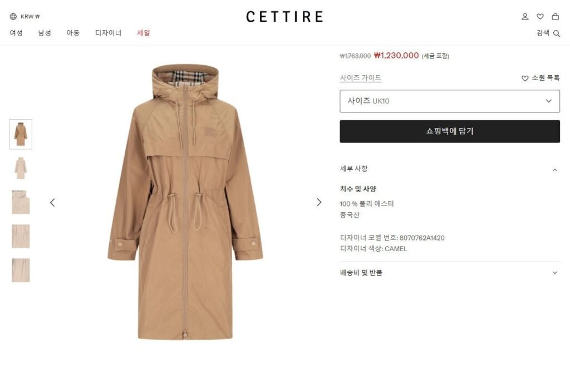The image size is (570, 392).
Task: Open the 사이즈 UK10 dropdown
Action: click(x=450, y=101)
